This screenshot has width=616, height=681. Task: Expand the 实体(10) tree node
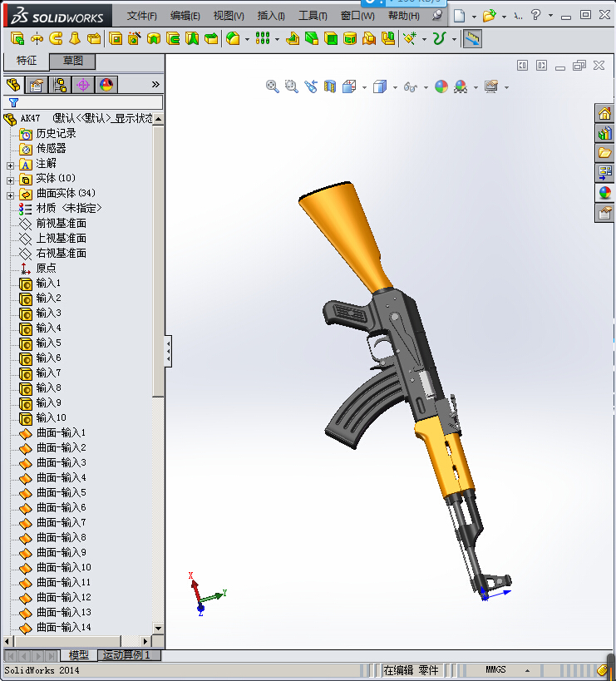coord(11,180)
